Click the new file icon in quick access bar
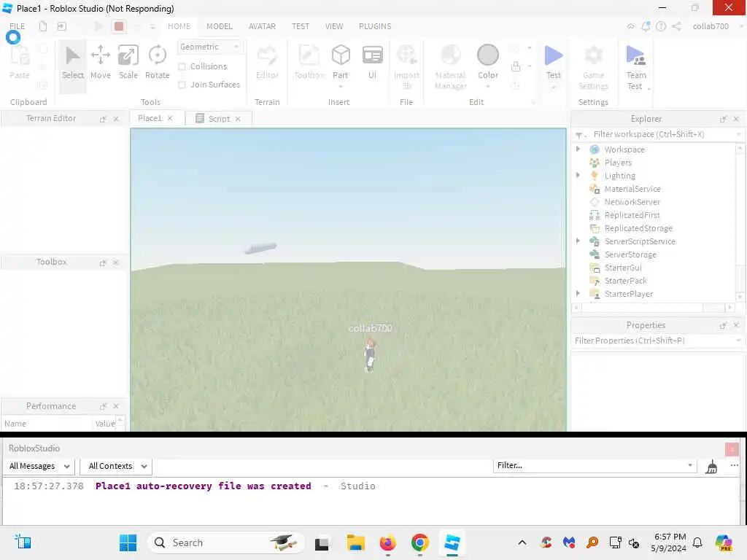Viewport: 747px width, 560px height. click(x=43, y=26)
